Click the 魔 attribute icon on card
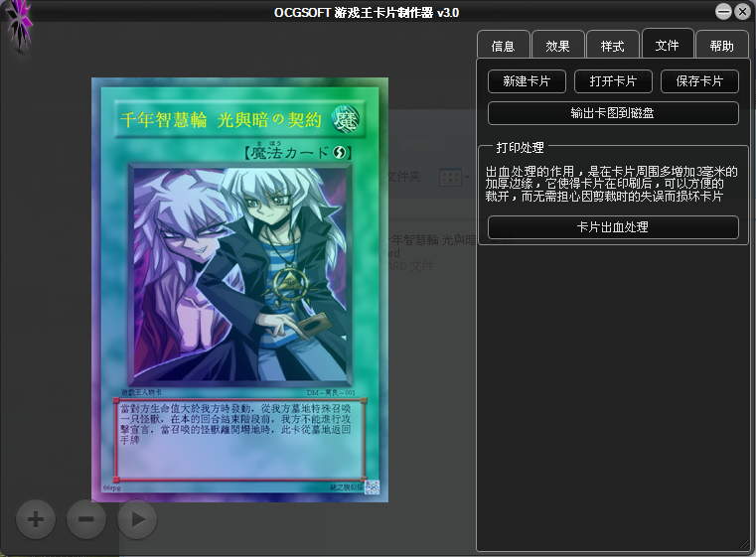Screen dimensions: 756x557 [x=347, y=120]
